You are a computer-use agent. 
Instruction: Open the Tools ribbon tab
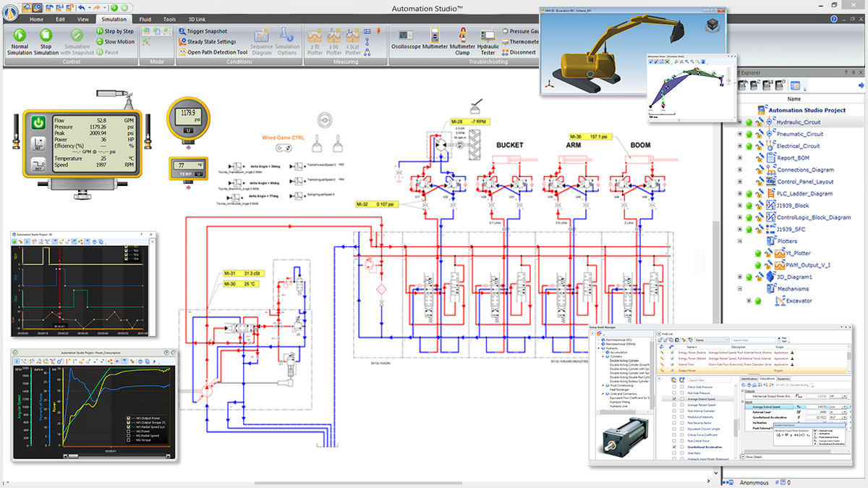pyautogui.click(x=169, y=20)
